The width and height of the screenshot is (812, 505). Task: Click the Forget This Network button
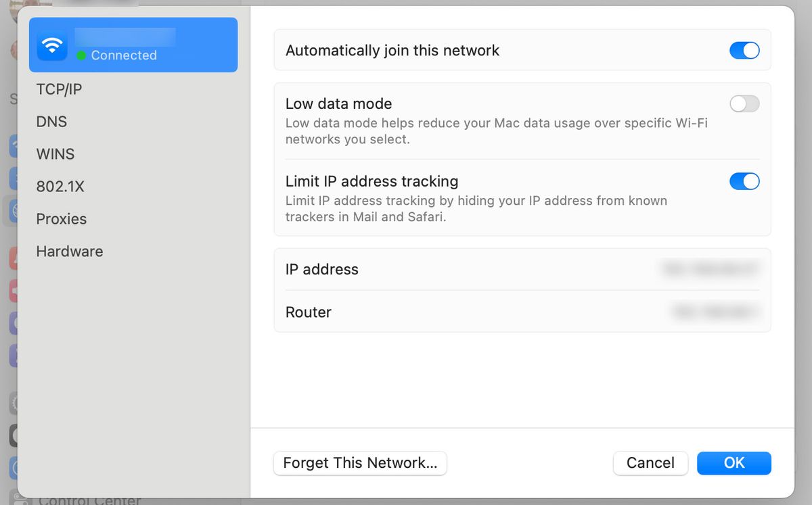360,463
